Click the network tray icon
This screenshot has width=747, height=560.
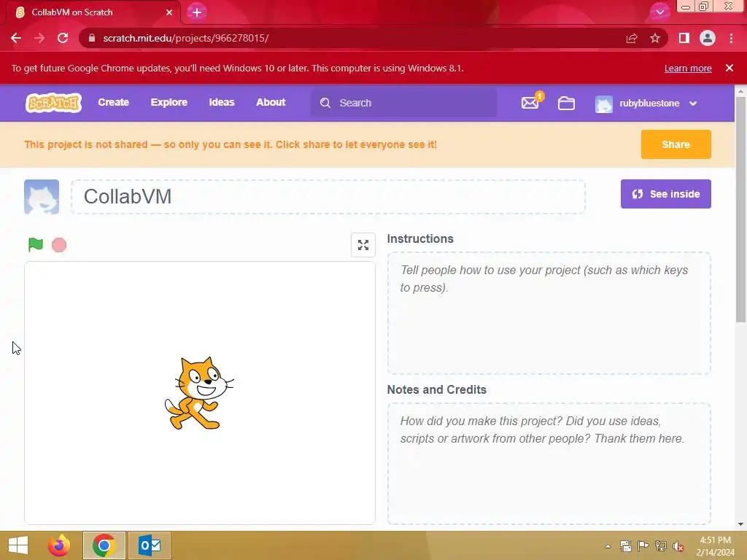661,546
